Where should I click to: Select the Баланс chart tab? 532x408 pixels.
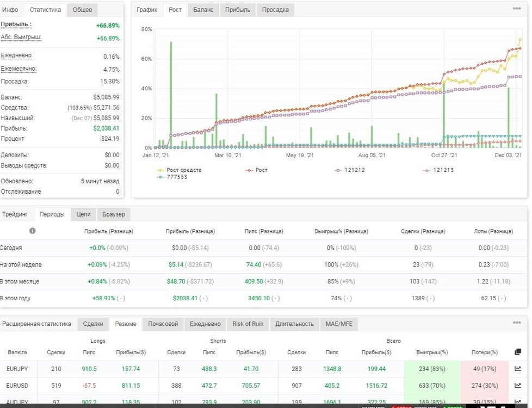(203, 10)
